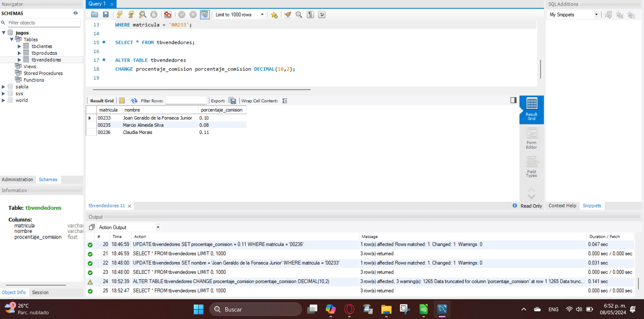Expand the sakila schema
The height and width of the screenshot is (319, 644).
tap(4, 87)
